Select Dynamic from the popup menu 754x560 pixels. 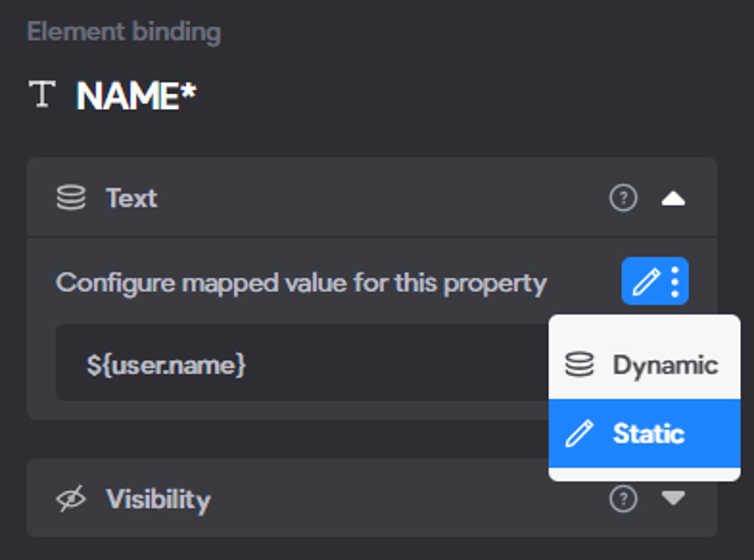click(x=644, y=365)
